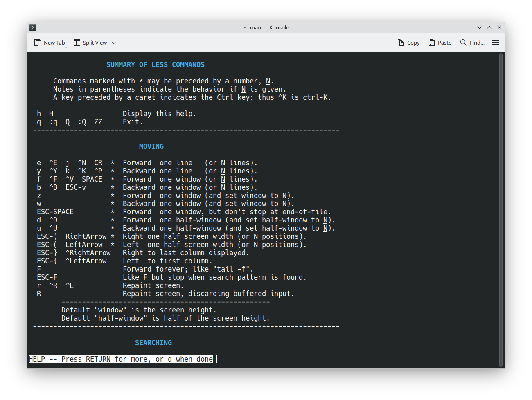Click the Split View icon
The width and height of the screenshot is (532, 400).
pos(77,43)
